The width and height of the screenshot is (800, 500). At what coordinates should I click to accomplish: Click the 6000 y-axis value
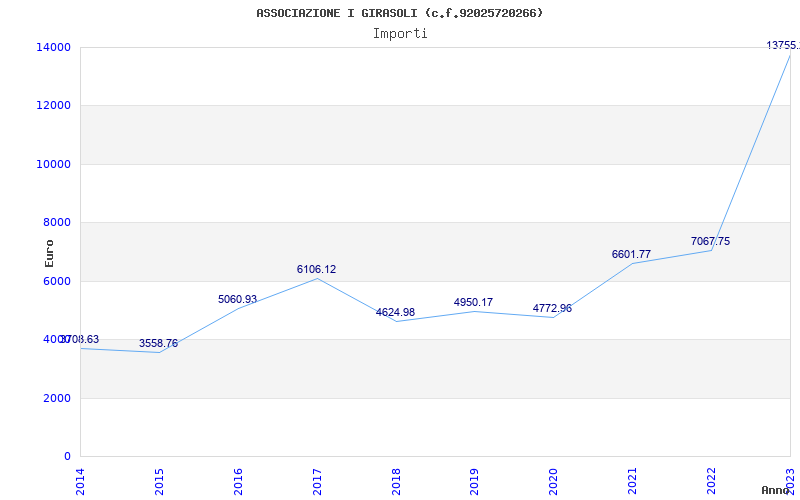57,281
